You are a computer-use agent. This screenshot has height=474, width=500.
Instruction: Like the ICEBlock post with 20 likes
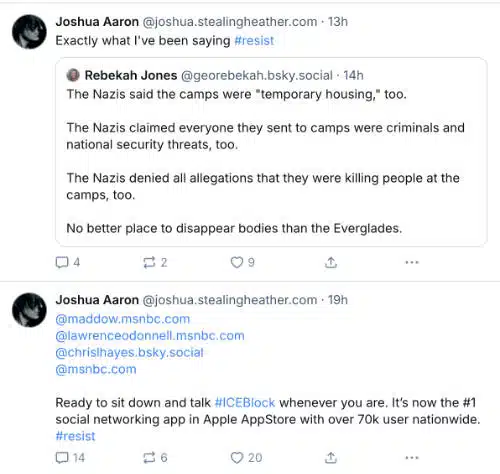pos(246,458)
